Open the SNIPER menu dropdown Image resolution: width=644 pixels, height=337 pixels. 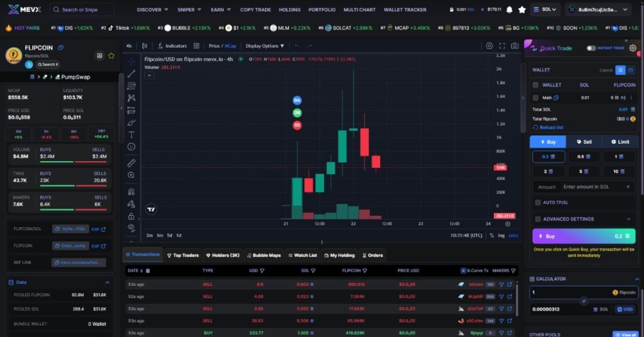pos(189,9)
